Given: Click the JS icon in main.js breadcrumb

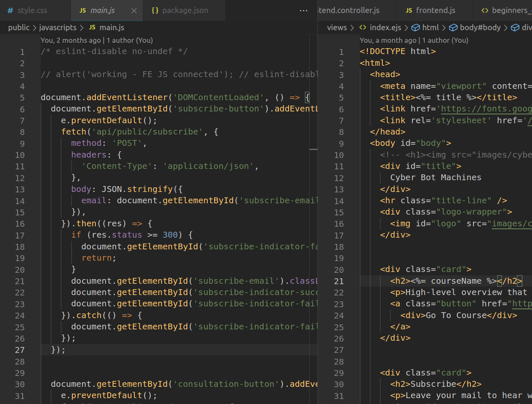Looking at the screenshot, I should (92, 27).
